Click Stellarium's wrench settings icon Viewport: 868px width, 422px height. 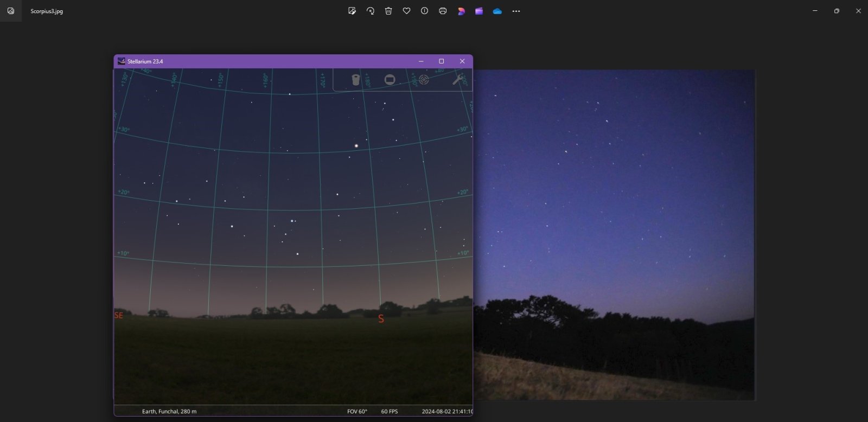(x=458, y=80)
